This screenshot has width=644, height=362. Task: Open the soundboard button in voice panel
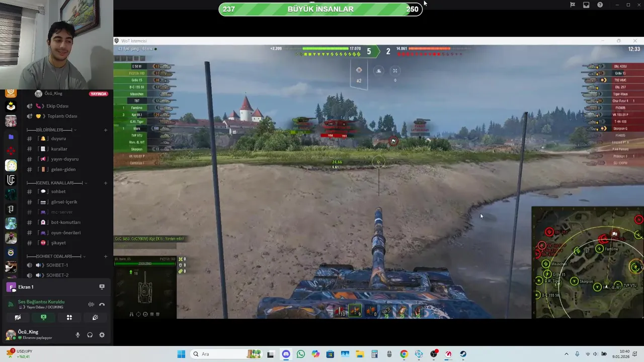coord(95,317)
